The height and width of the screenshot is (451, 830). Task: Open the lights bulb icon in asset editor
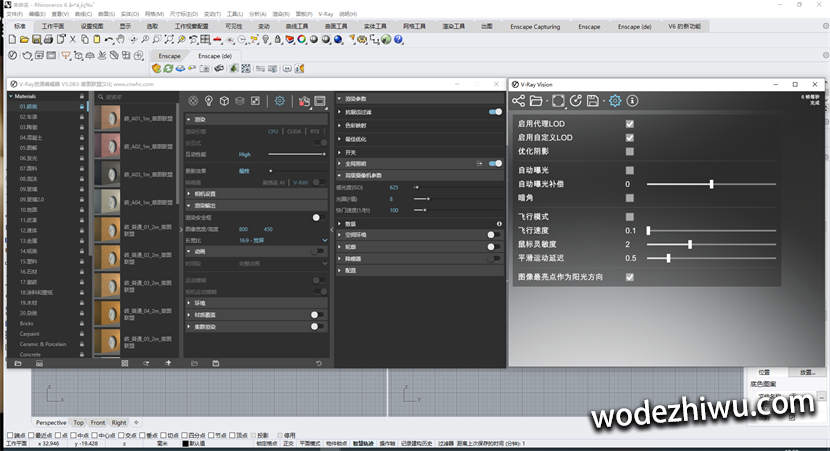pyautogui.click(x=209, y=101)
